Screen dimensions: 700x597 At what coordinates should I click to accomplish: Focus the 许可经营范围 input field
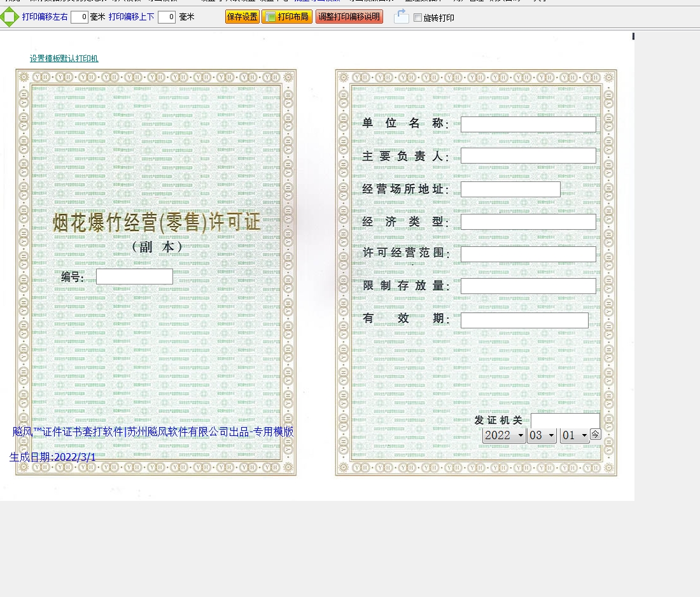tap(528, 254)
